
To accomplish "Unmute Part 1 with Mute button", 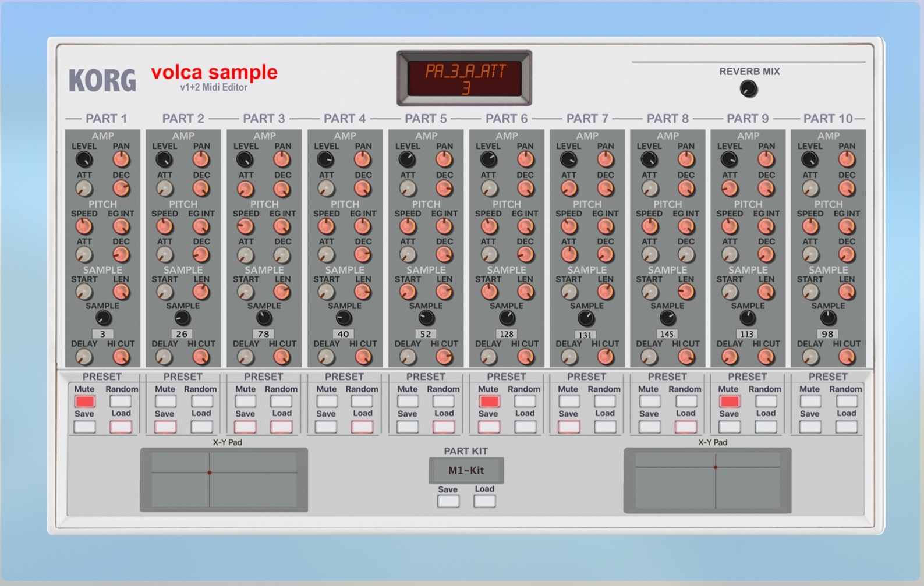I will pyautogui.click(x=84, y=402).
